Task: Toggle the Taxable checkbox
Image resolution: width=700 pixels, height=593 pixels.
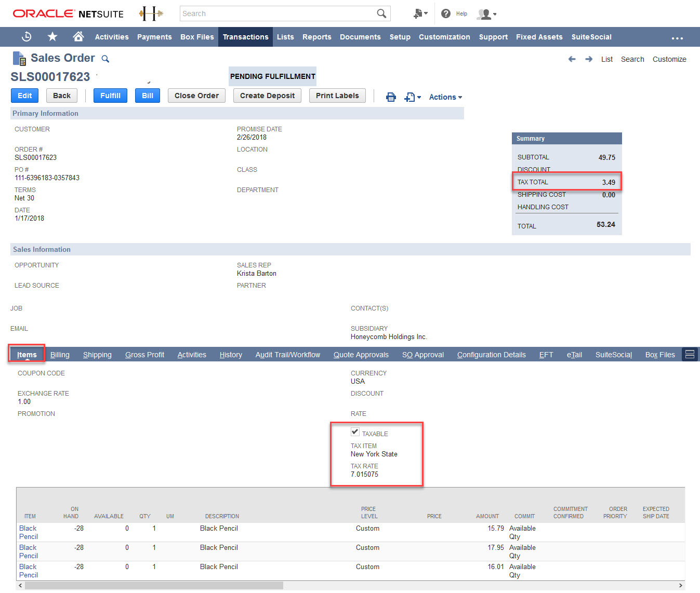Action: pyautogui.click(x=355, y=432)
